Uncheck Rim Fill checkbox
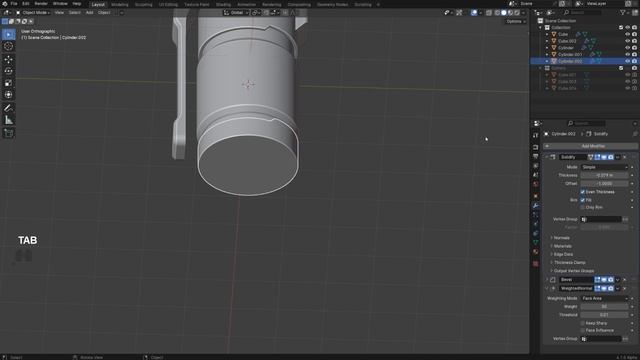The image size is (640, 360). click(x=583, y=200)
